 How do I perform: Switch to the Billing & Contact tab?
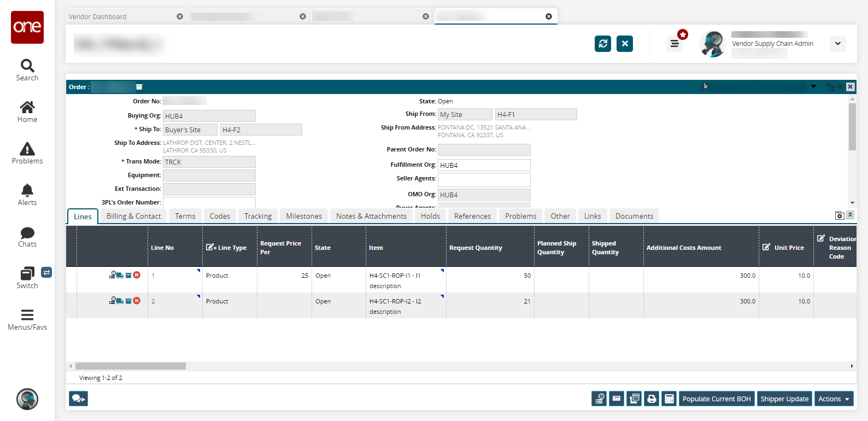133,216
